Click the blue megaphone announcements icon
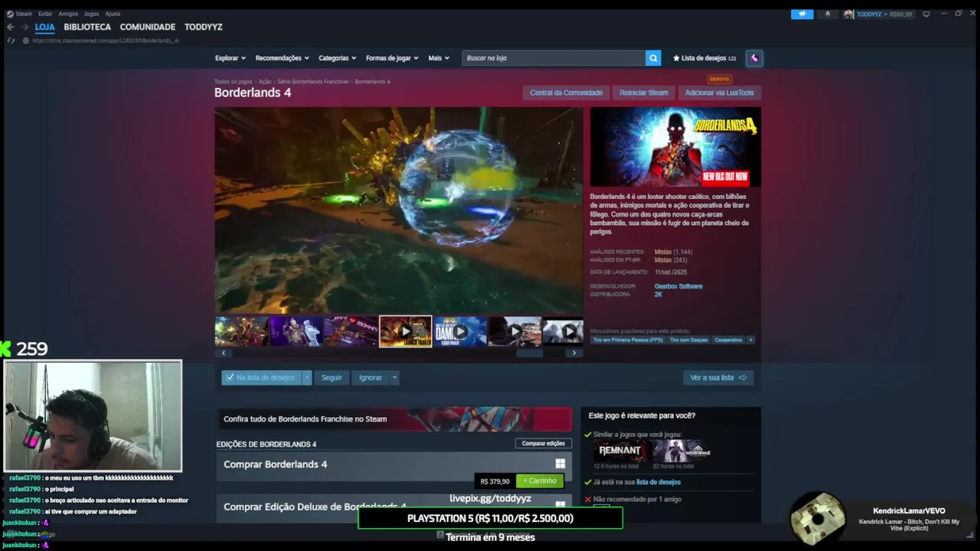Screen dimensions: 980x551 802,14
